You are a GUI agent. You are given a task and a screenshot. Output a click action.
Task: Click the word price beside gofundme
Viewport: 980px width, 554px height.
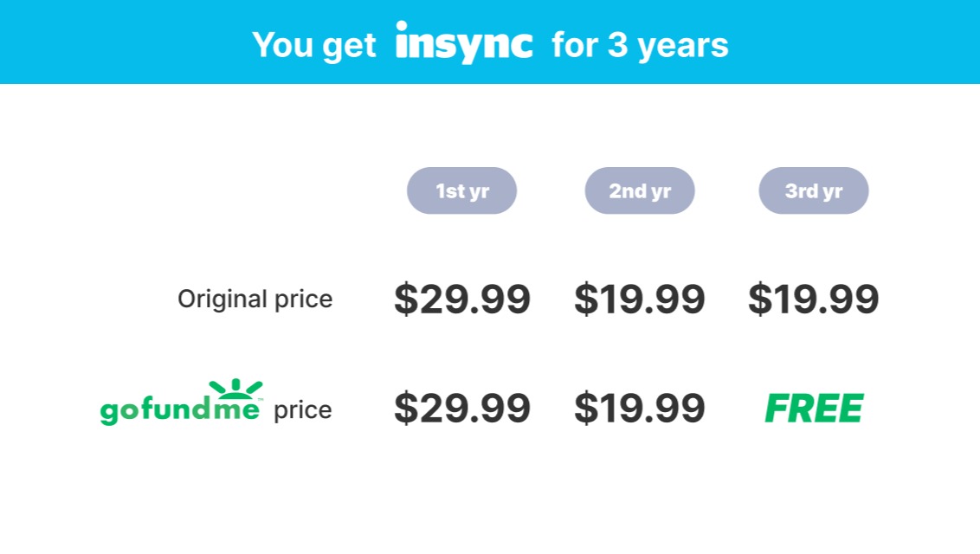click(302, 411)
